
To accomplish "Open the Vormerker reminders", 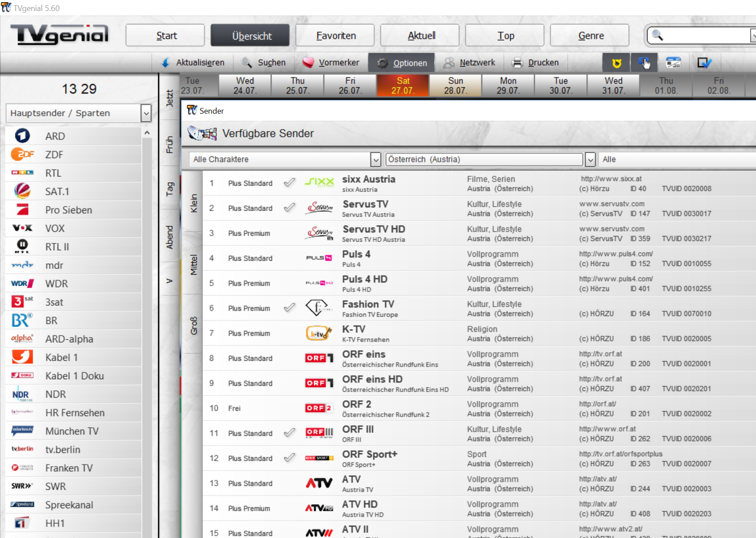I will [331, 63].
